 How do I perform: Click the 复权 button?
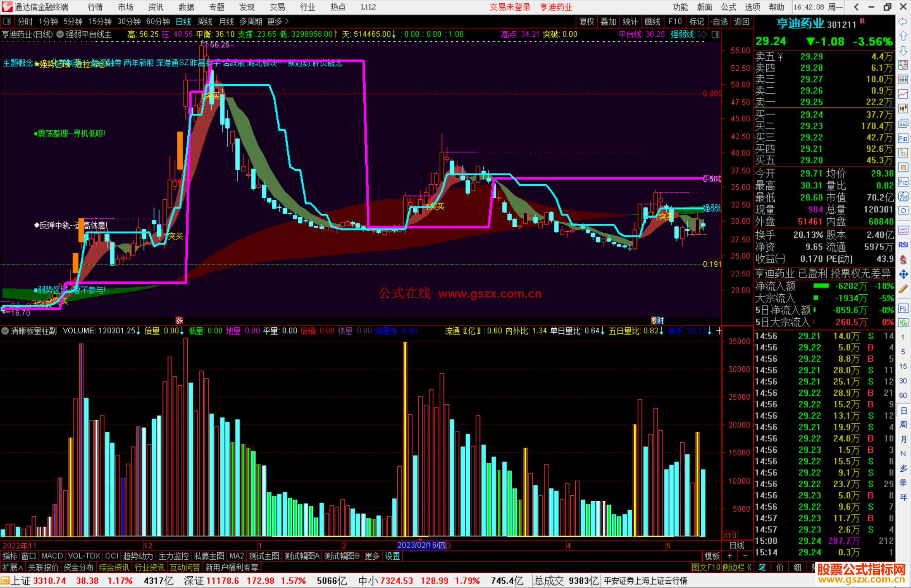(x=587, y=21)
